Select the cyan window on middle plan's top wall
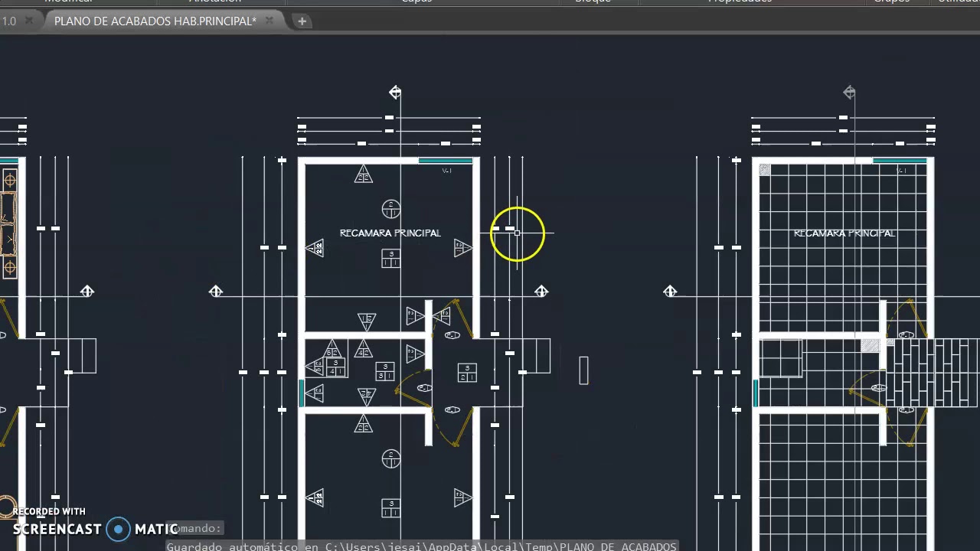Image resolution: width=980 pixels, height=551 pixels. (446, 161)
